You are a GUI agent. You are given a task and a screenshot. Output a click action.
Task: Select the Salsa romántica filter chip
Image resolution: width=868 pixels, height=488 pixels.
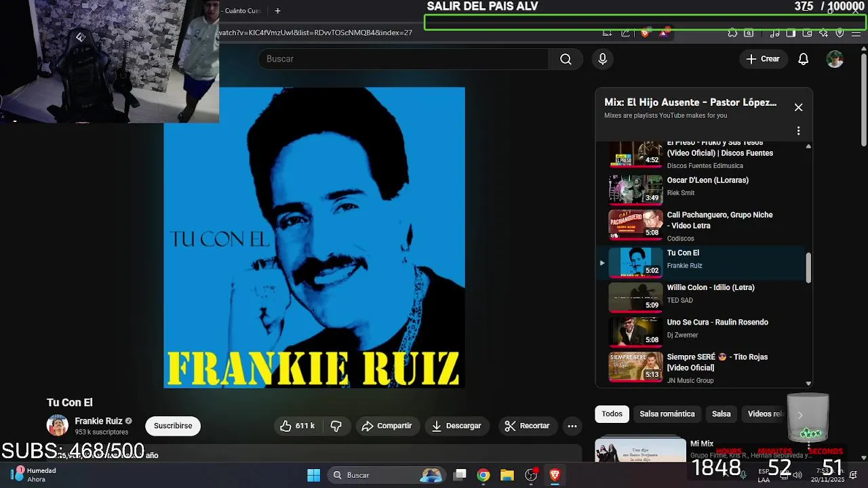click(667, 414)
